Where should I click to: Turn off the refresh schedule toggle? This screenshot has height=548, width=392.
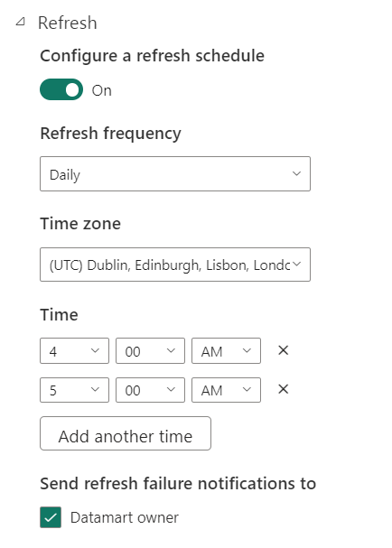point(61,89)
